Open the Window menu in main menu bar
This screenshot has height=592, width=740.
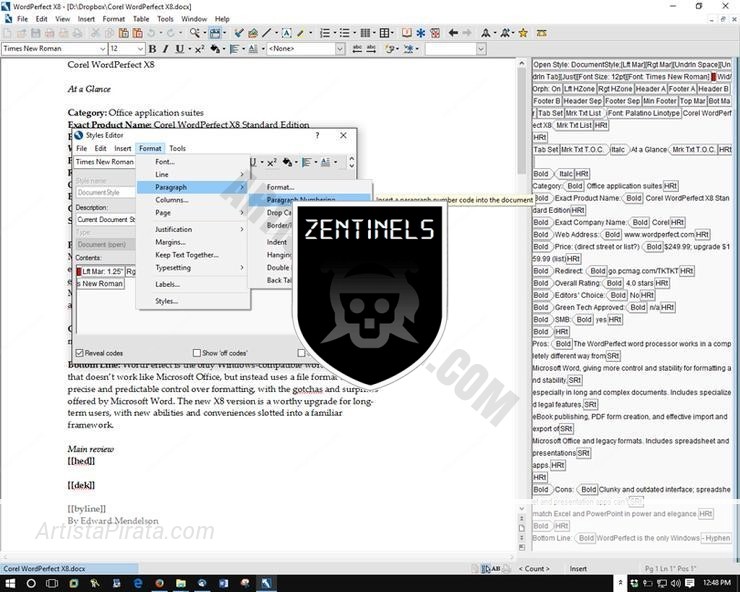(194, 19)
